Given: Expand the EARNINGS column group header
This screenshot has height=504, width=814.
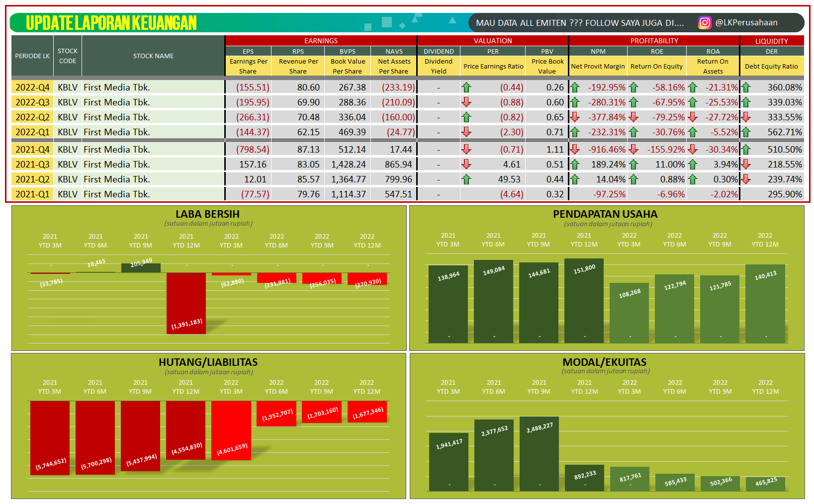Looking at the screenshot, I should (x=321, y=41).
